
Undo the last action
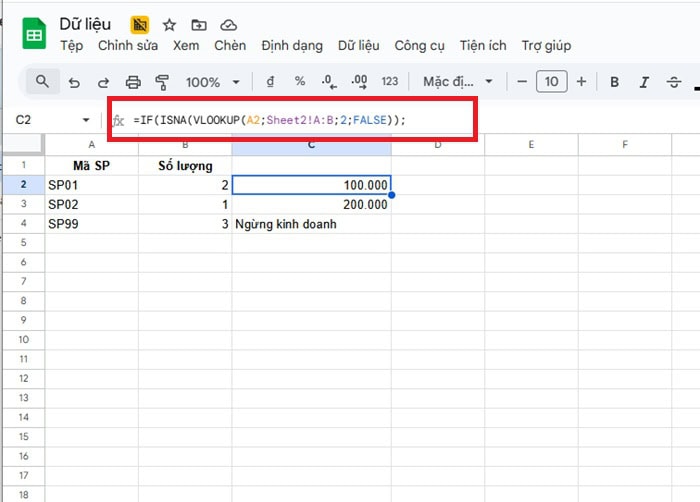(x=74, y=82)
